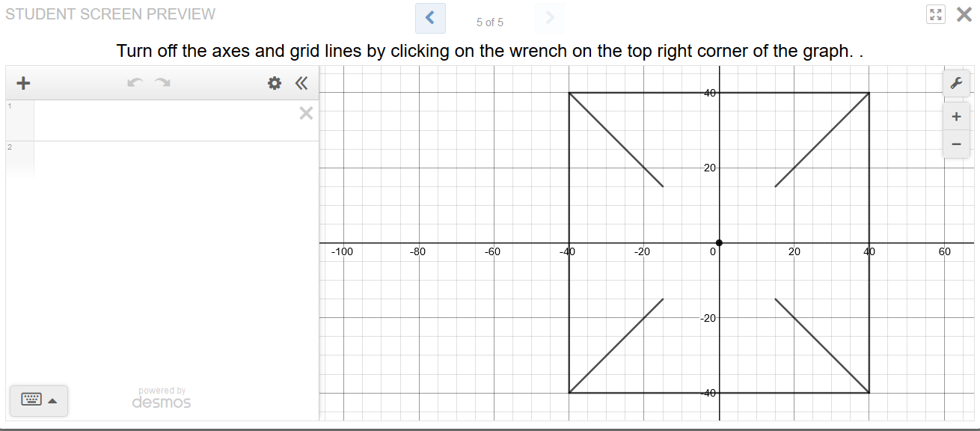Image resolution: width=980 pixels, height=431 pixels.
Task: Click the wrench graph settings icon
Action: [955, 84]
